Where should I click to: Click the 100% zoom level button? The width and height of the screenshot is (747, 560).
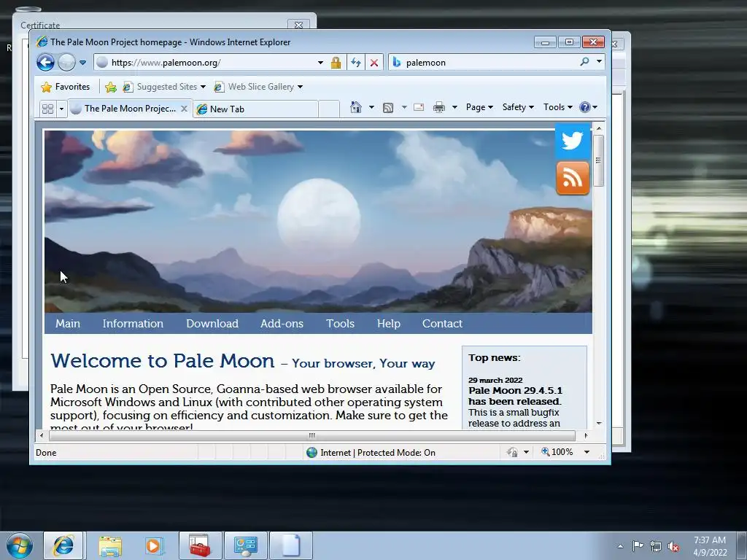(x=557, y=452)
